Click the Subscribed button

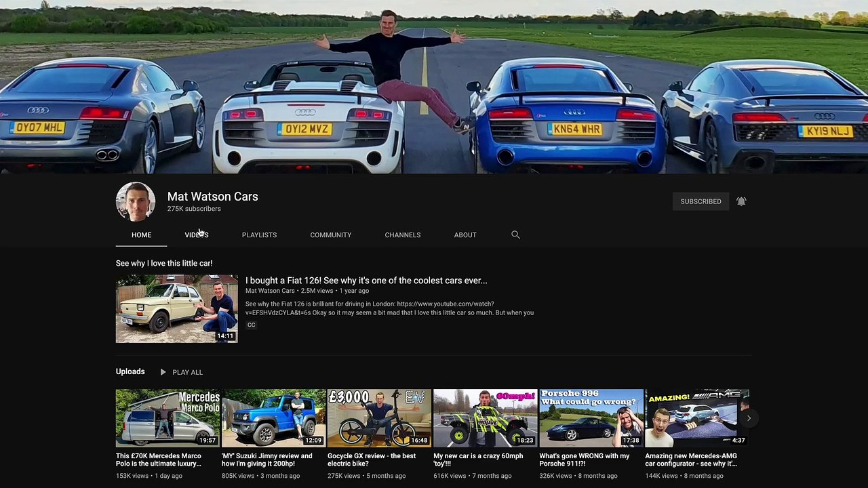click(x=701, y=201)
